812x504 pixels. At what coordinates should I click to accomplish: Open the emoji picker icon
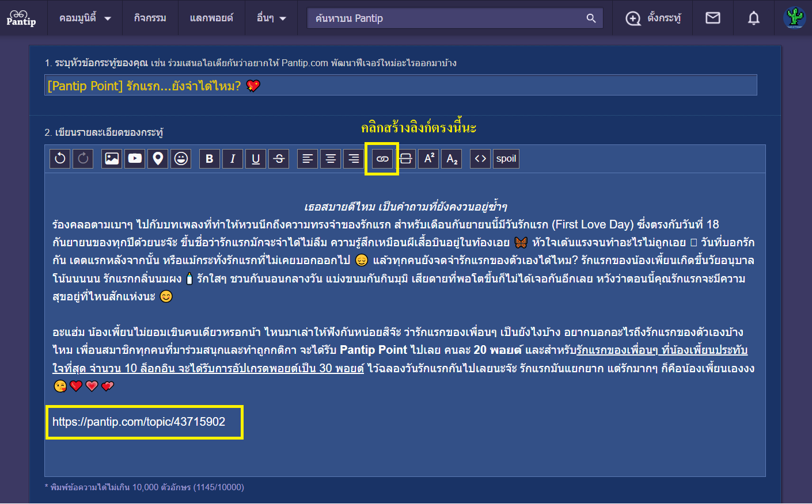181,159
